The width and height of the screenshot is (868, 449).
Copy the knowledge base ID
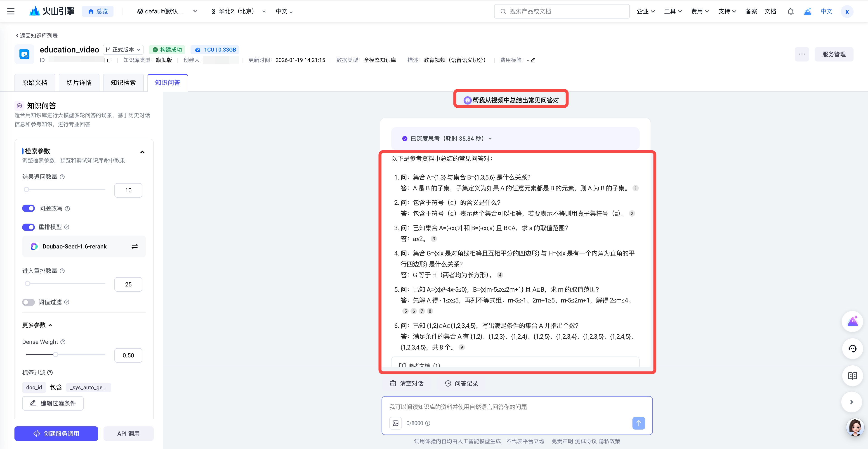click(109, 60)
